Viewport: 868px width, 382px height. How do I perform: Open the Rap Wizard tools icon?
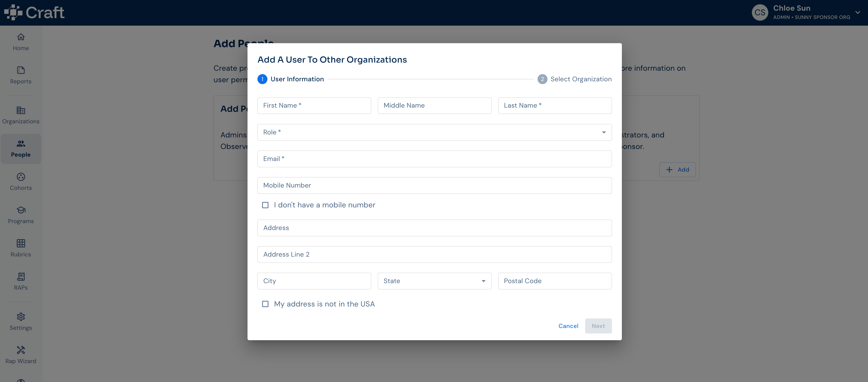(21, 350)
